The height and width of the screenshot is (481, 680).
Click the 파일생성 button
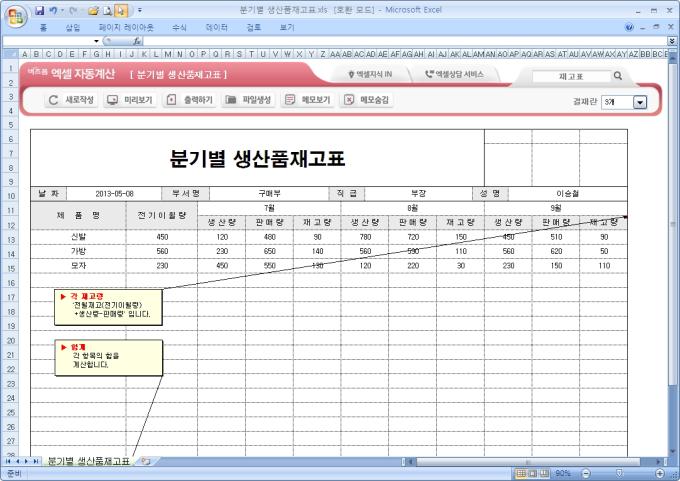click(x=248, y=100)
